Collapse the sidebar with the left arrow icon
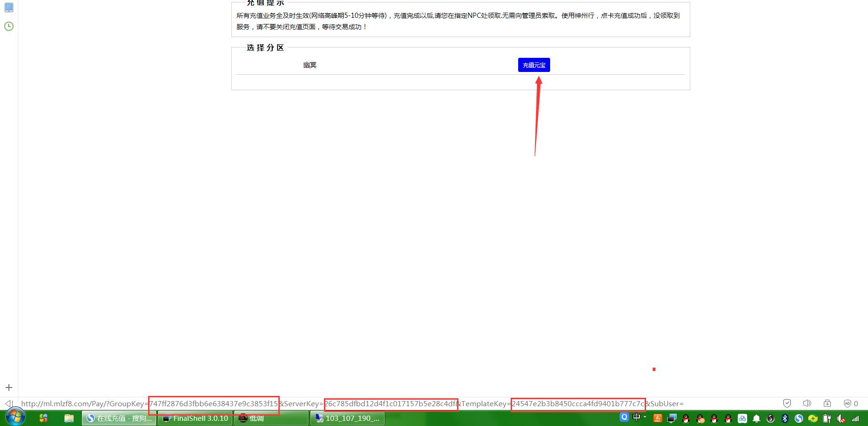The width and height of the screenshot is (868, 426). 8,403
